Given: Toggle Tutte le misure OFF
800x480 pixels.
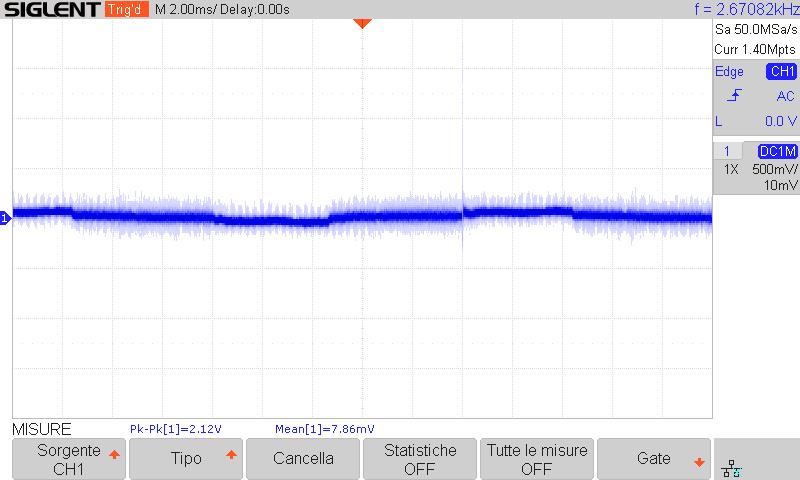Looking at the screenshot, I should 537,459.
